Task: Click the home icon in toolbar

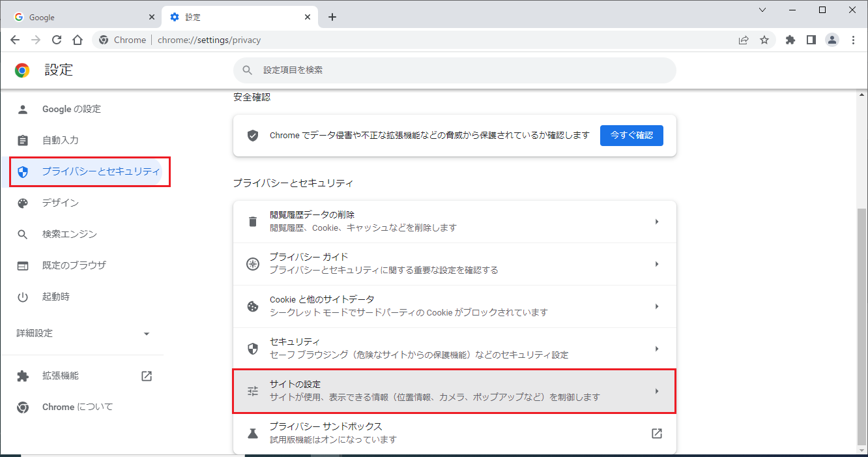Action: [x=78, y=40]
